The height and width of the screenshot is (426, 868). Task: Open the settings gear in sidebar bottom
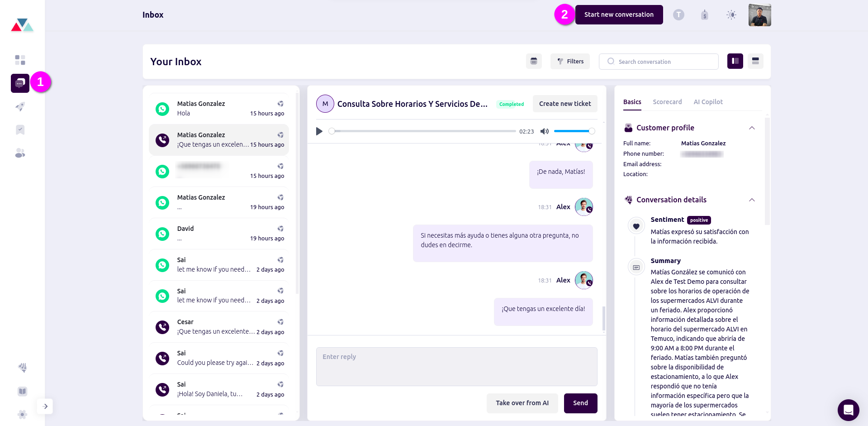tap(22, 414)
